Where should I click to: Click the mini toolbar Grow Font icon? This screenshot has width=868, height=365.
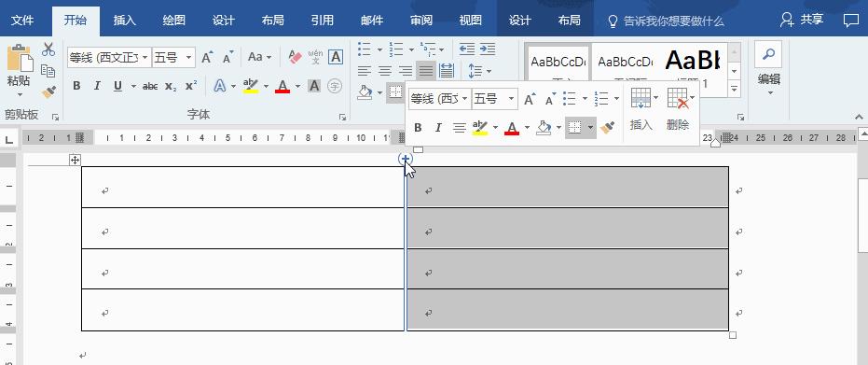coord(530,99)
